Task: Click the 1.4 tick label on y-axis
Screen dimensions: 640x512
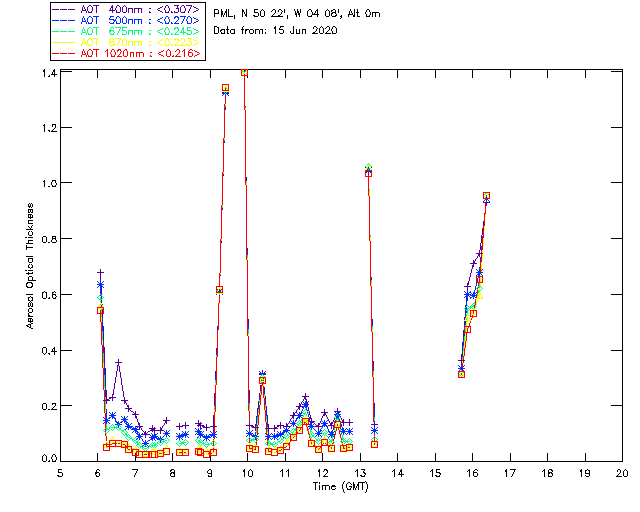Action: [47, 73]
